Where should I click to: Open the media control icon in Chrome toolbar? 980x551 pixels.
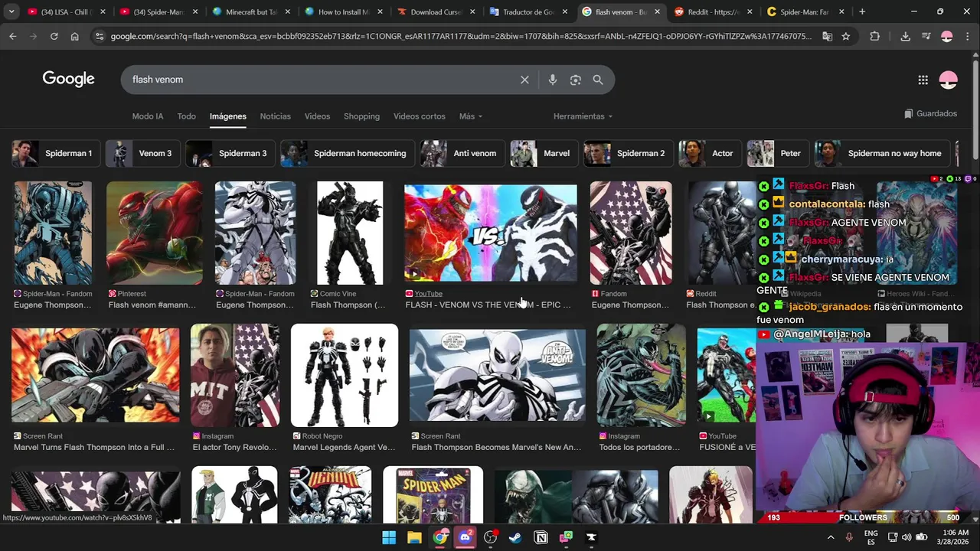point(926,36)
